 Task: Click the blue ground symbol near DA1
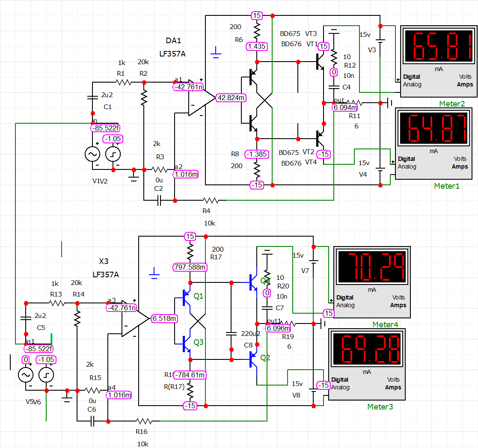[216, 53]
